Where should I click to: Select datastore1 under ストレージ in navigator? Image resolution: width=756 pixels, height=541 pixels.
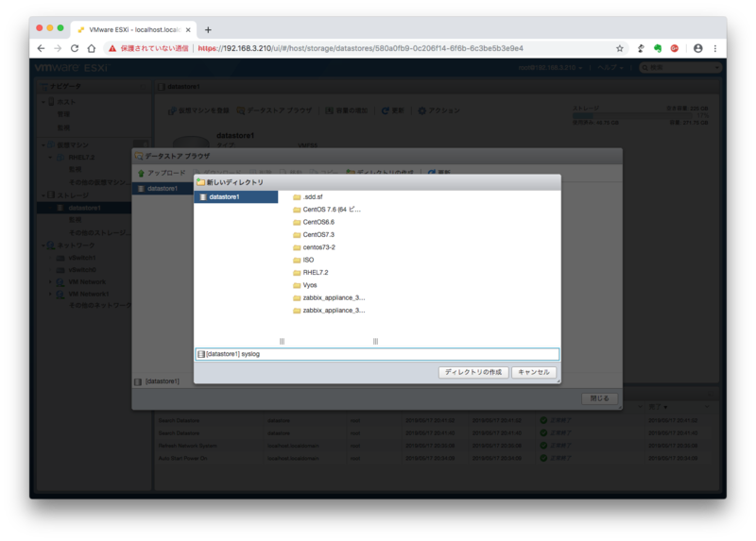coord(84,208)
